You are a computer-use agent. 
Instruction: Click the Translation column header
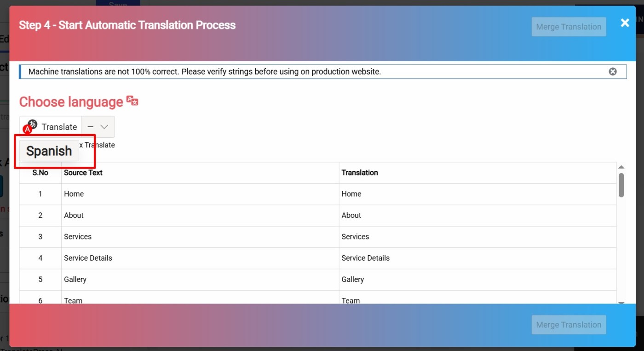click(359, 173)
